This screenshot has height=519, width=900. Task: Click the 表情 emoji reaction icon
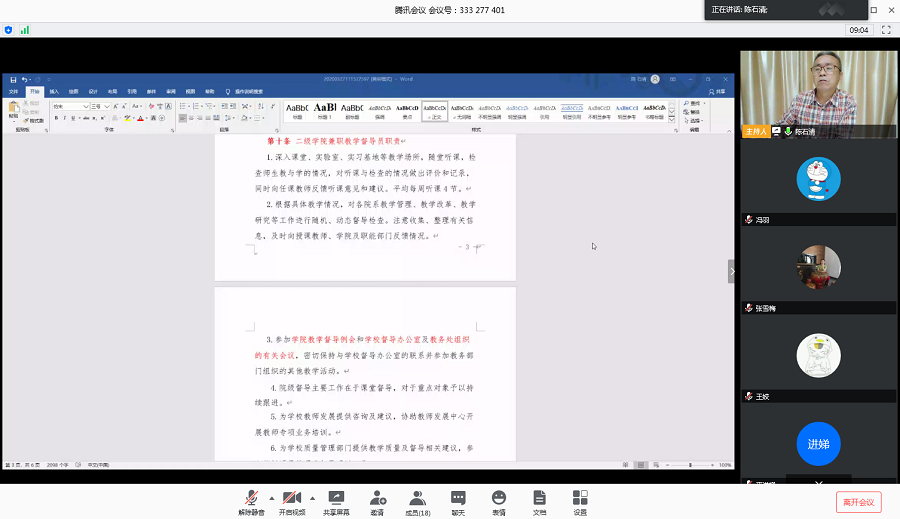click(x=498, y=497)
